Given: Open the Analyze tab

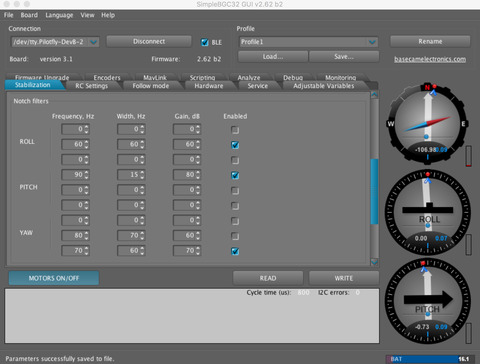Looking at the screenshot, I should (249, 78).
